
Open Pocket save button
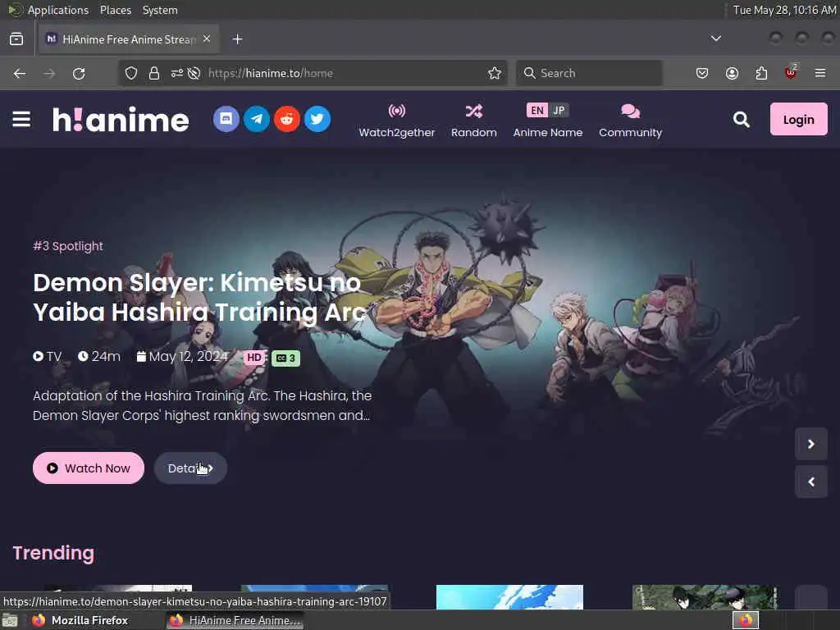pyautogui.click(x=702, y=73)
